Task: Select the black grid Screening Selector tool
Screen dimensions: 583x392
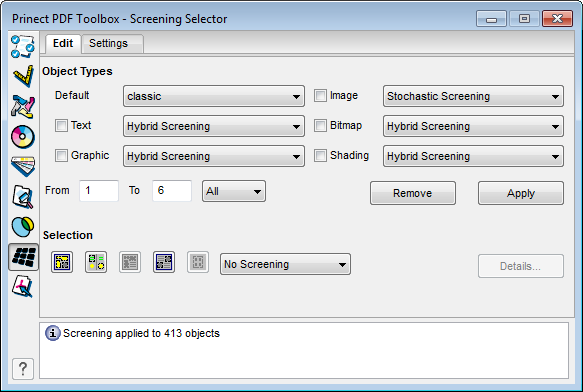Action: point(23,257)
